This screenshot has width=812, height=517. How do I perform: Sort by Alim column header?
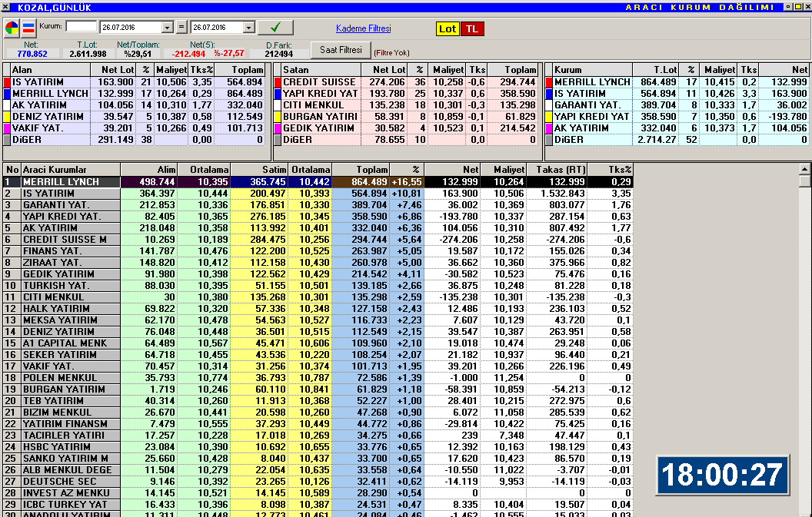tap(149, 169)
